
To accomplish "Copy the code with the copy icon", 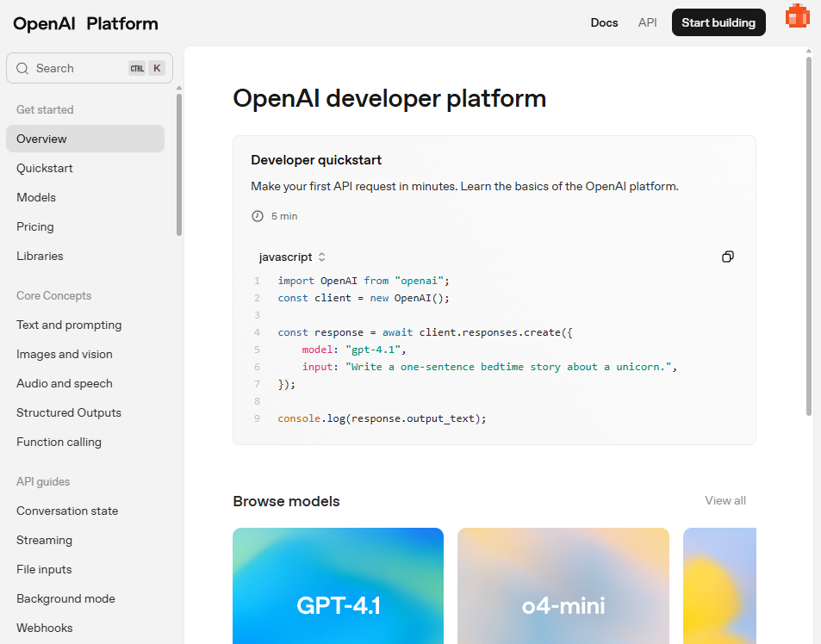I will [x=727, y=257].
